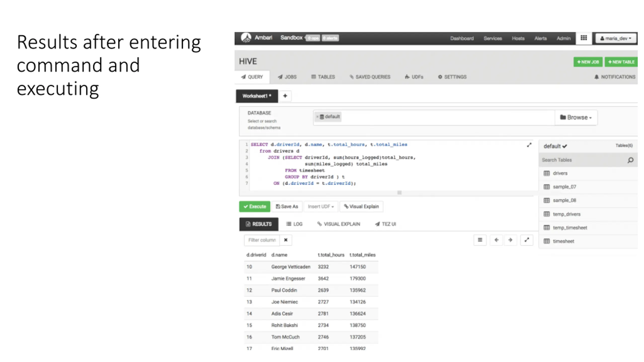Viewport: 644px width, 362px height.
Task: Switch to the Saved Queries tab
Action: click(x=370, y=77)
